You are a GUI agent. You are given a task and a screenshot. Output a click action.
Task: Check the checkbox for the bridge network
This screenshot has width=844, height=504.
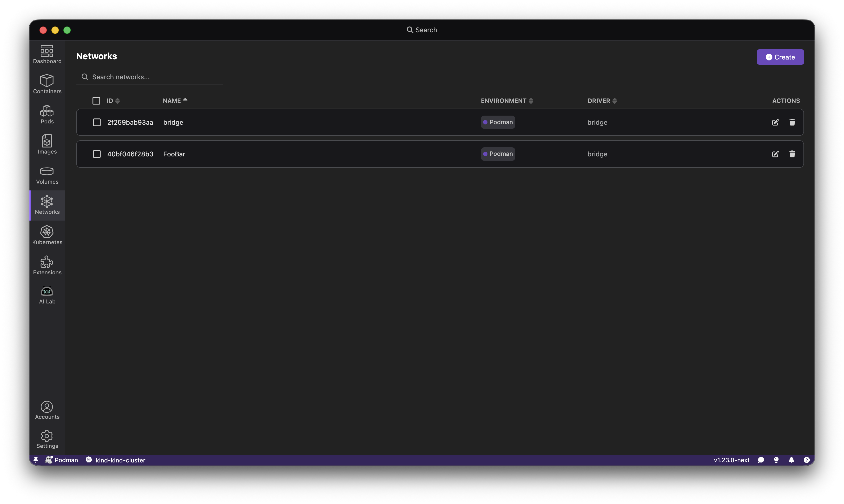pos(96,122)
